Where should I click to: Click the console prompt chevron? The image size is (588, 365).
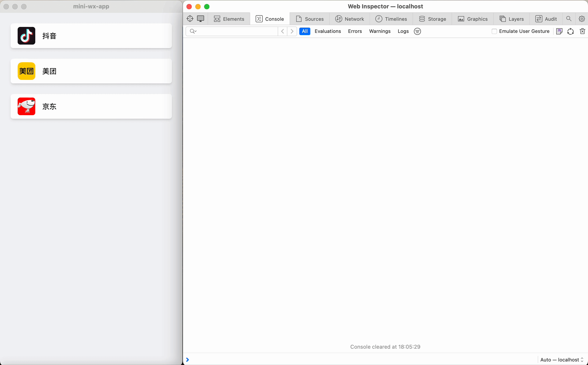coord(188,359)
